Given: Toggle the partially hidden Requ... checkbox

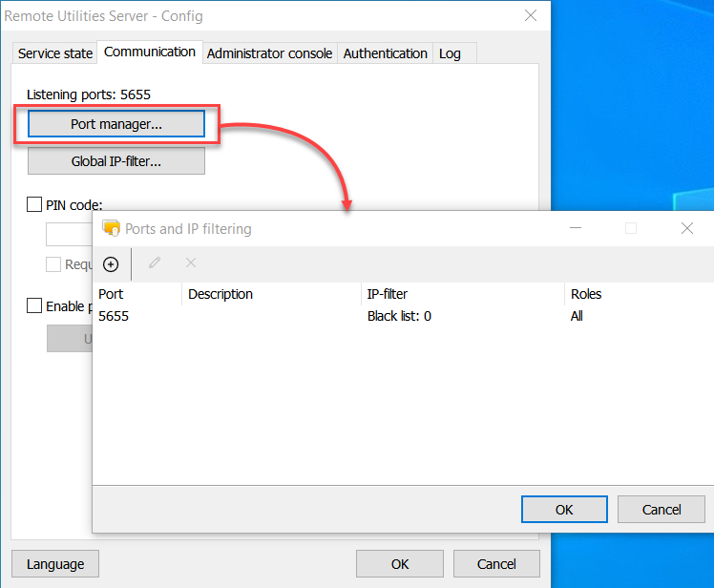Looking at the screenshot, I should (53, 264).
